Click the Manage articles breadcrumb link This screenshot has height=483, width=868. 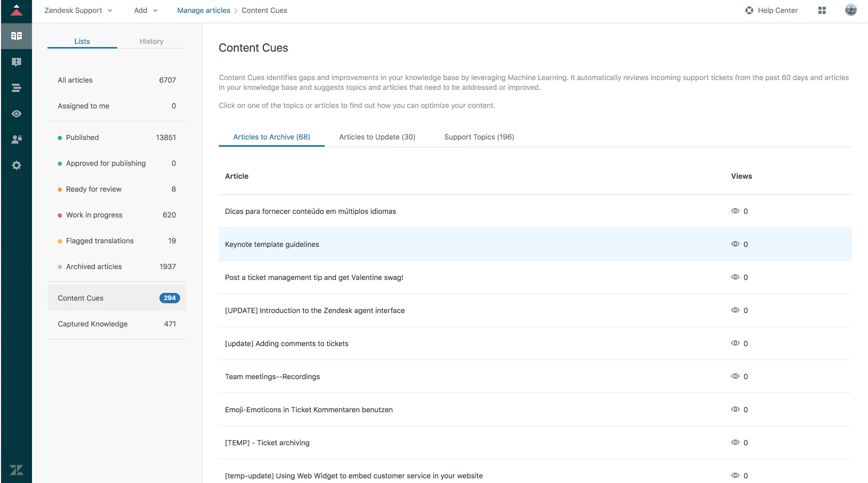(x=203, y=10)
